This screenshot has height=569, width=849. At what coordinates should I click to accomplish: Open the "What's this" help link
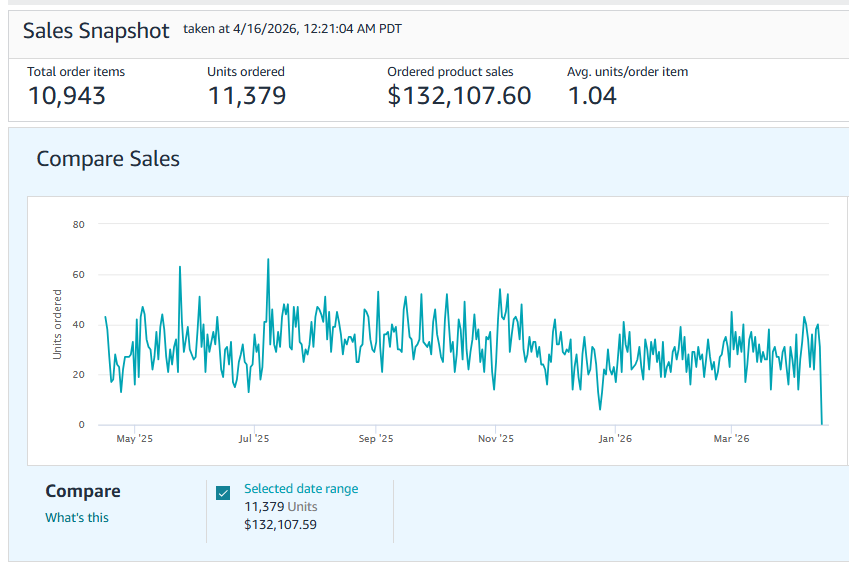click(x=77, y=518)
